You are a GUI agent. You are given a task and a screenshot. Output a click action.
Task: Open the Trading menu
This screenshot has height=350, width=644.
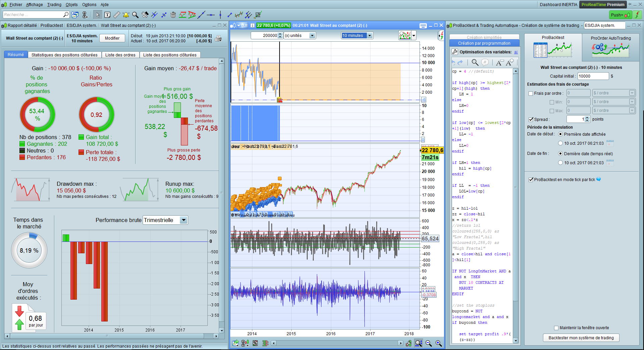54,4
